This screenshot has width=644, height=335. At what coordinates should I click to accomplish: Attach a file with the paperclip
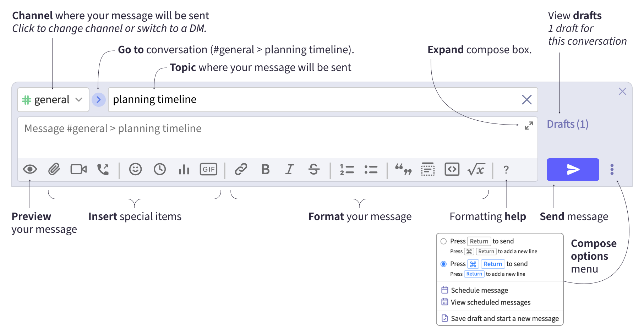[54, 170]
